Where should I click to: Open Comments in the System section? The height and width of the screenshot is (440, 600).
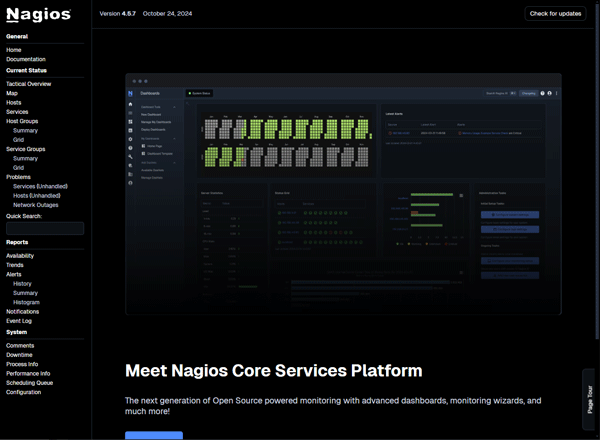click(20, 346)
